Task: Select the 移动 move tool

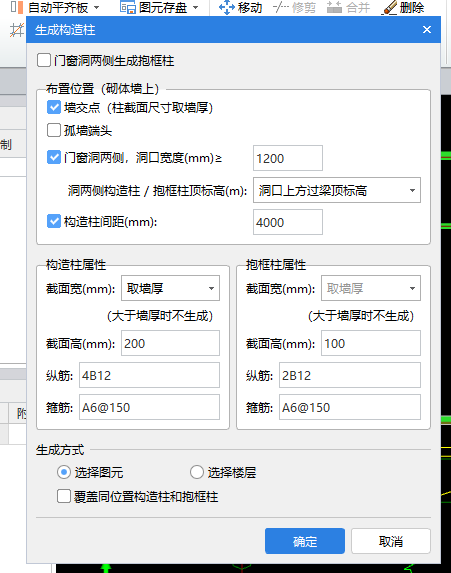Action: pyautogui.click(x=240, y=7)
